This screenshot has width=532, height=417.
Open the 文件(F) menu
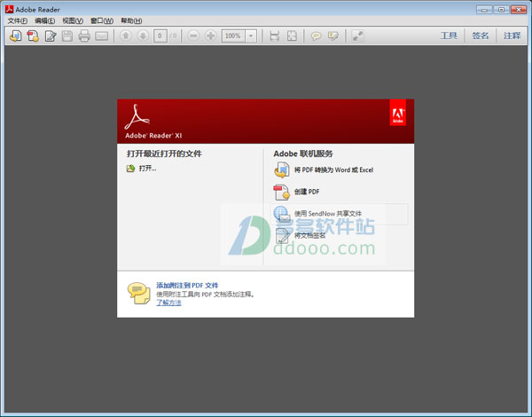click(x=18, y=20)
